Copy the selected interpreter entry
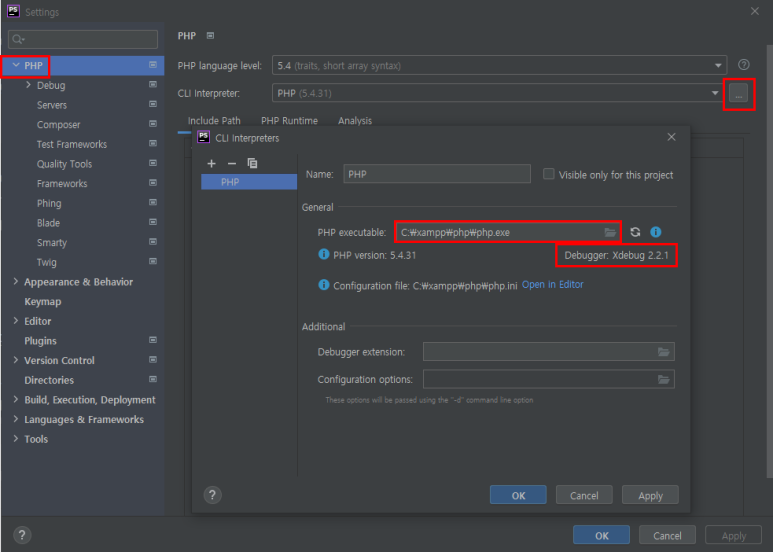 tap(252, 163)
